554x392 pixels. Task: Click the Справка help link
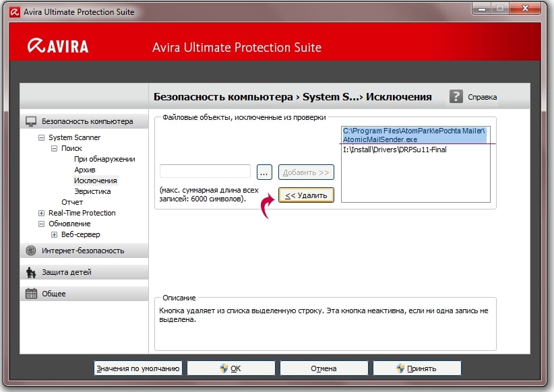[482, 97]
